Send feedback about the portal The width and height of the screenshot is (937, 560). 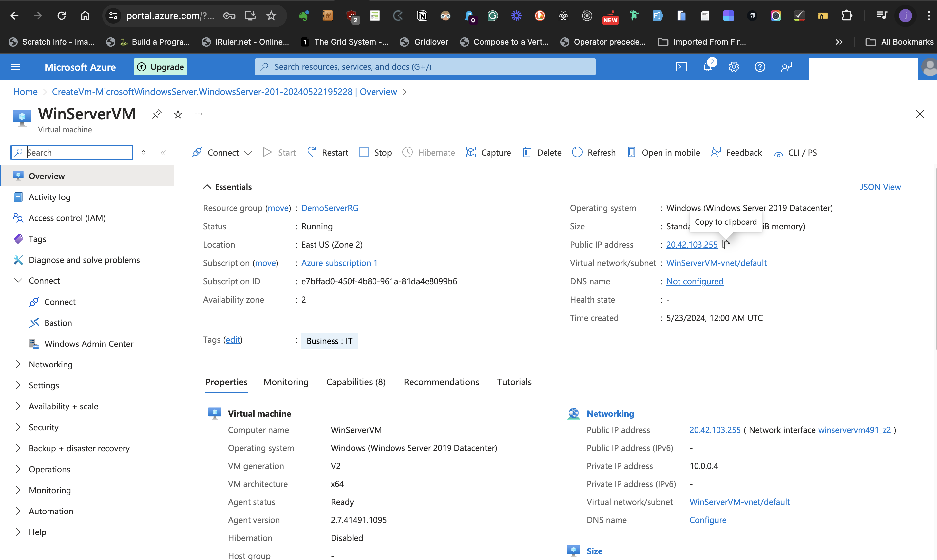click(x=736, y=152)
